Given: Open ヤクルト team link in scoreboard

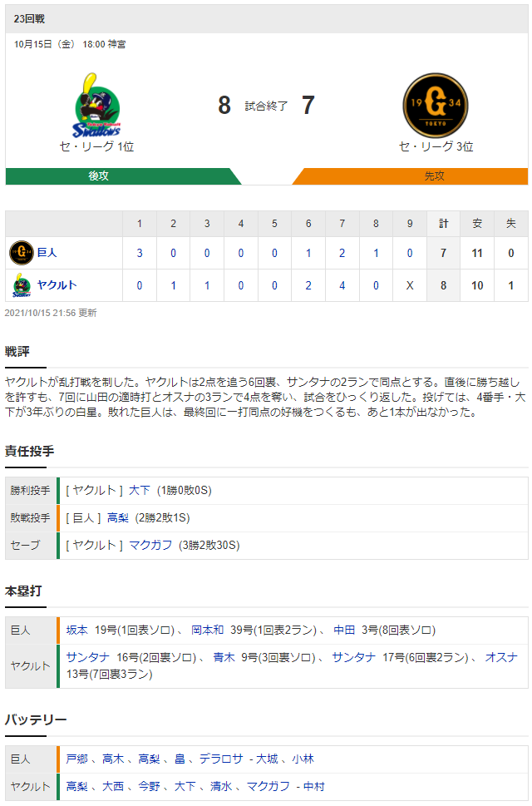Looking at the screenshot, I should [x=57, y=284].
